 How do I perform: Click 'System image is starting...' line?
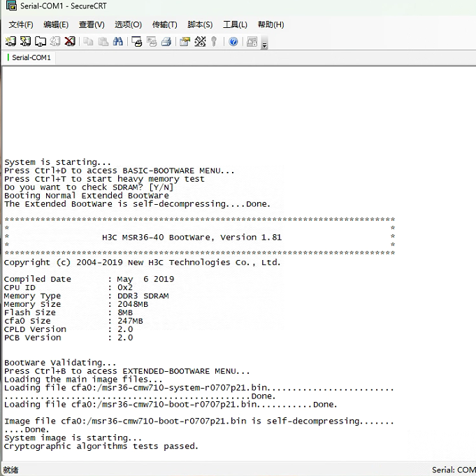click(73, 438)
